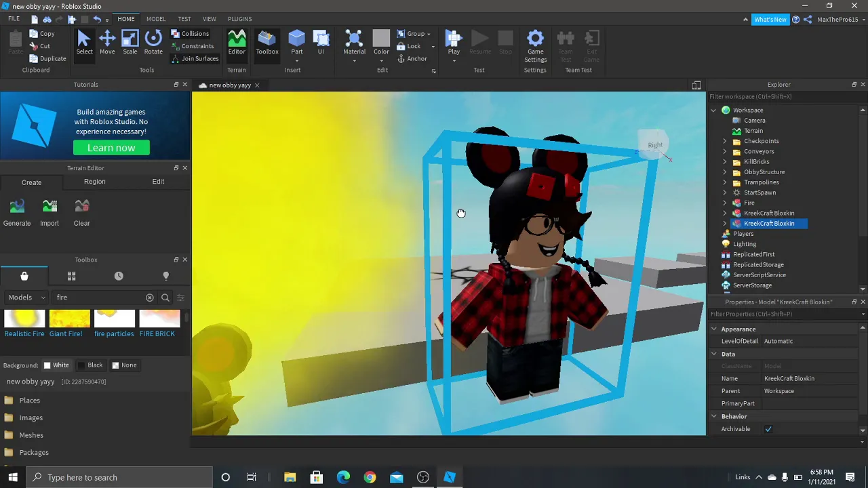868x488 pixels.
Task: Toggle Constraints mode
Action: [193, 46]
